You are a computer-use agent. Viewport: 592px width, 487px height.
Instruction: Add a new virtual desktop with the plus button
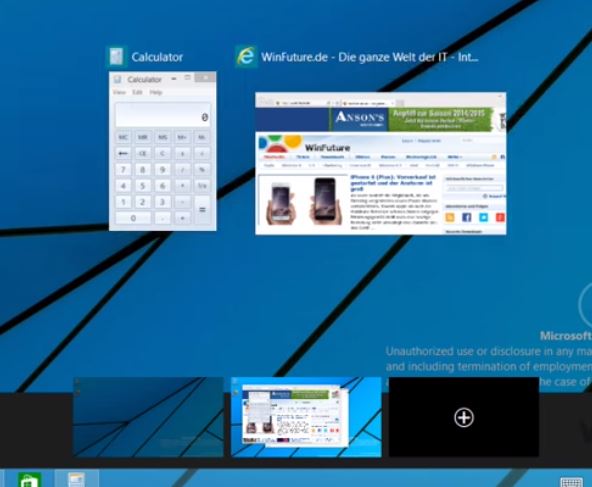(x=464, y=418)
